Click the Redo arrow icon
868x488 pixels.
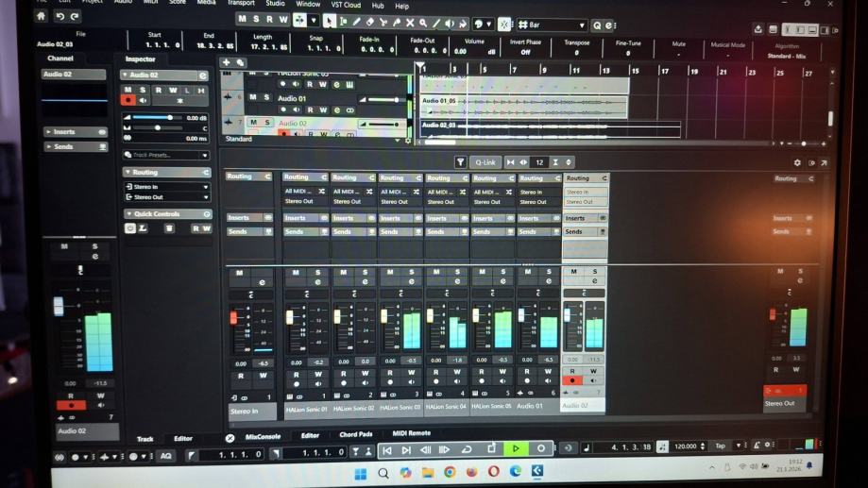click(75, 17)
